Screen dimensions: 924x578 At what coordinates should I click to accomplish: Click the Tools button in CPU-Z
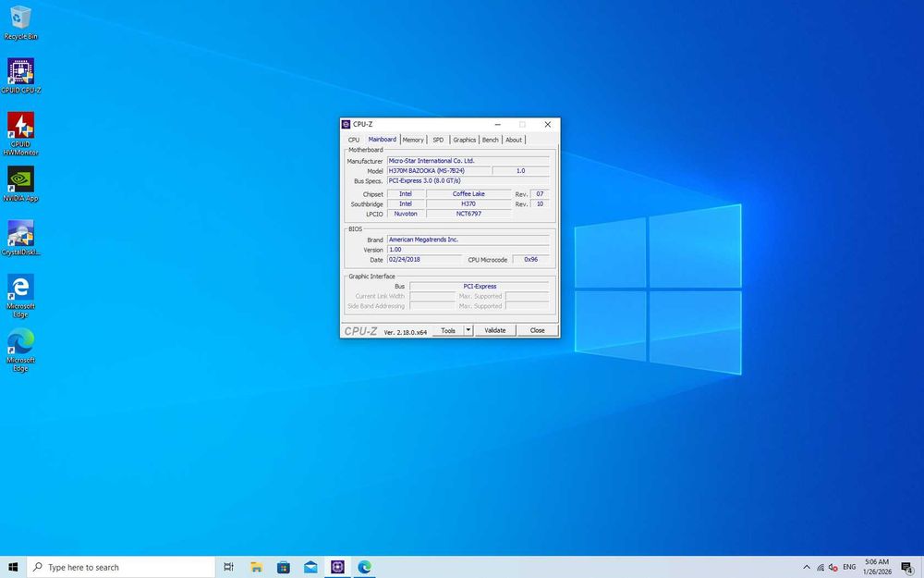pyautogui.click(x=448, y=330)
